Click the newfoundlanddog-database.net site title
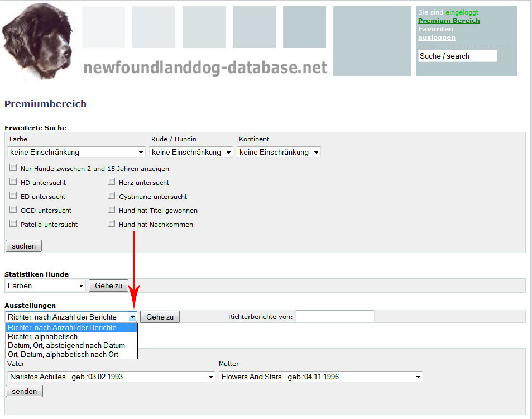The width and height of the screenshot is (532, 419). pos(205,68)
